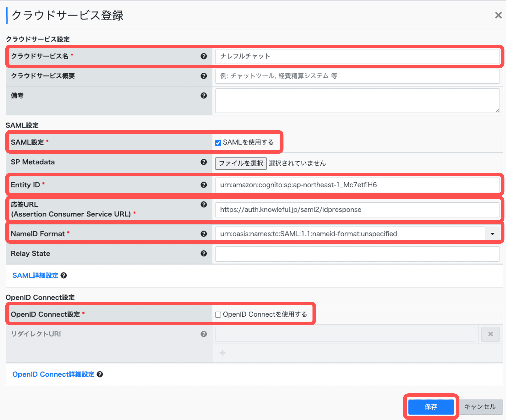Click help icon next to SAML詳細設定
This screenshot has width=506, height=420.
(64, 276)
